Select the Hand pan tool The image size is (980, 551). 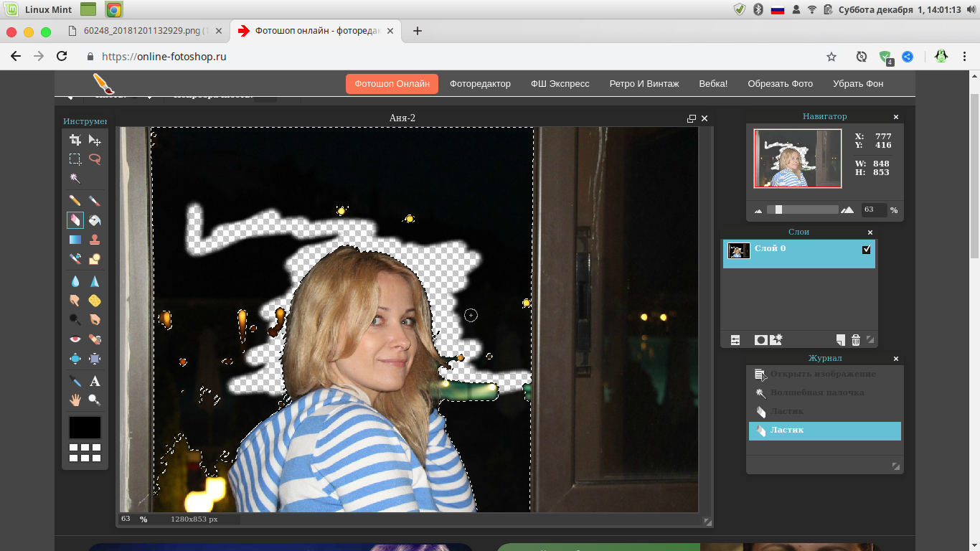tap(75, 400)
